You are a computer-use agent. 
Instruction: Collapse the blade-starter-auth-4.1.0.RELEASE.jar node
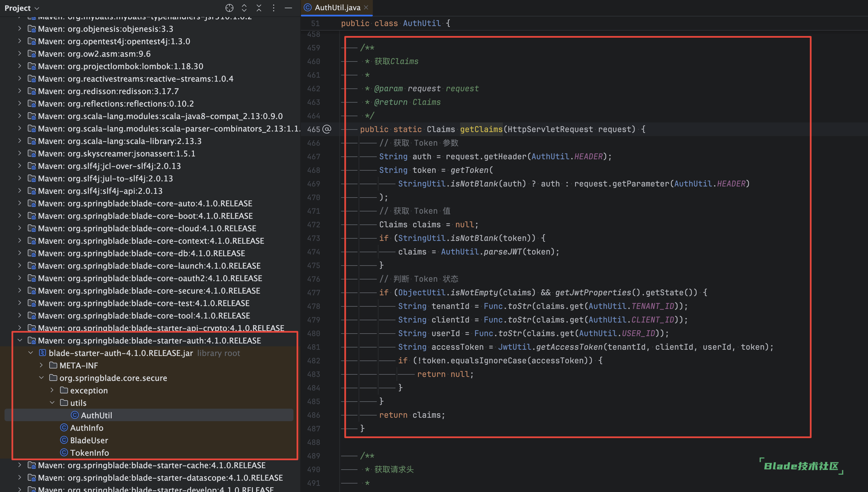pos(31,353)
